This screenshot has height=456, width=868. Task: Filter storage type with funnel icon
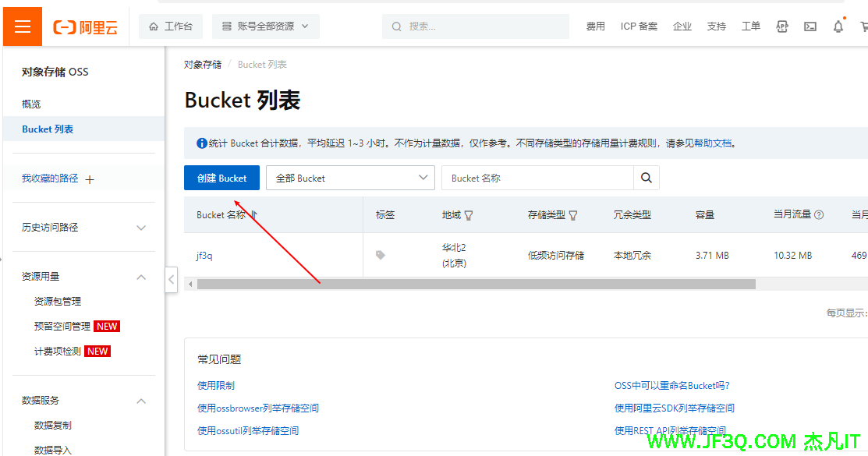[x=573, y=215]
